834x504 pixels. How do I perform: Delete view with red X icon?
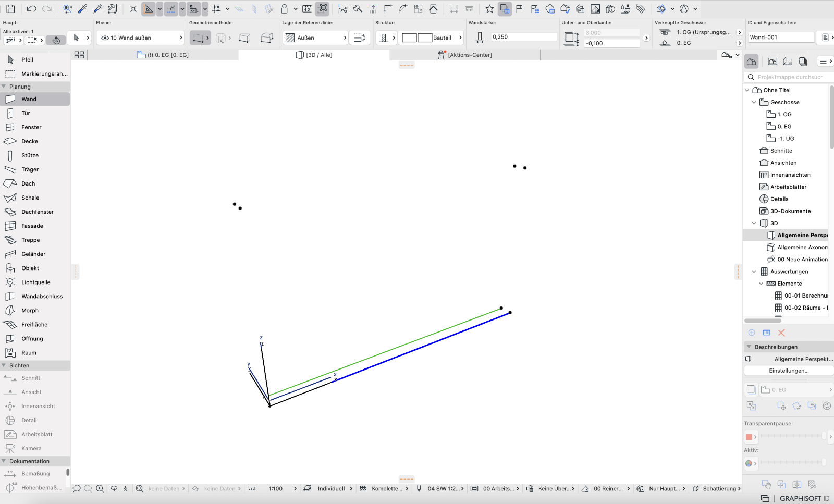coord(781,333)
